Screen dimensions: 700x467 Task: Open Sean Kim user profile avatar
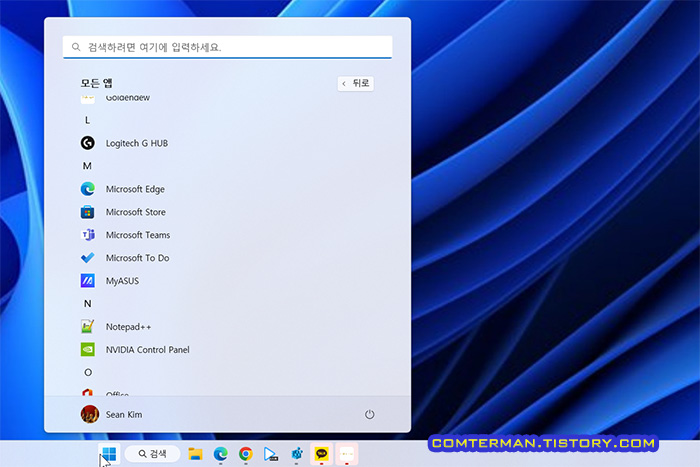click(x=90, y=414)
